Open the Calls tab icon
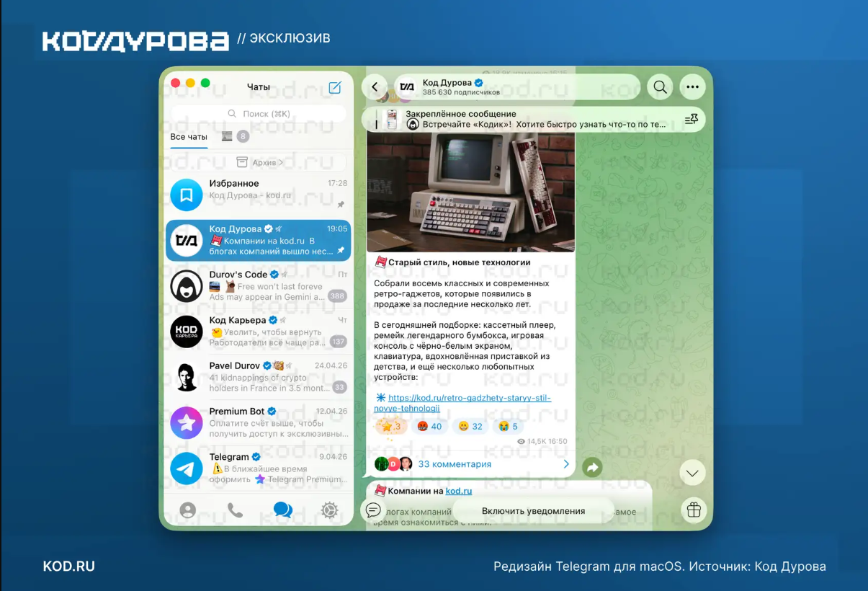 pyautogui.click(x=235, y=510)
